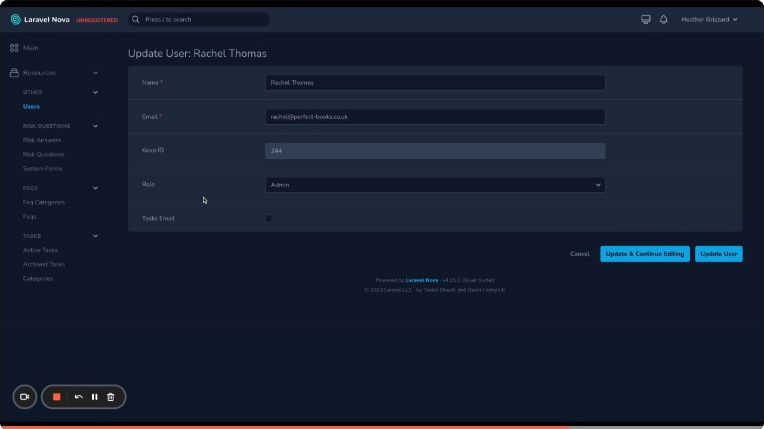Open the Role dropdown showing Admin
764x429 pixels.
(x=435, y=185)
